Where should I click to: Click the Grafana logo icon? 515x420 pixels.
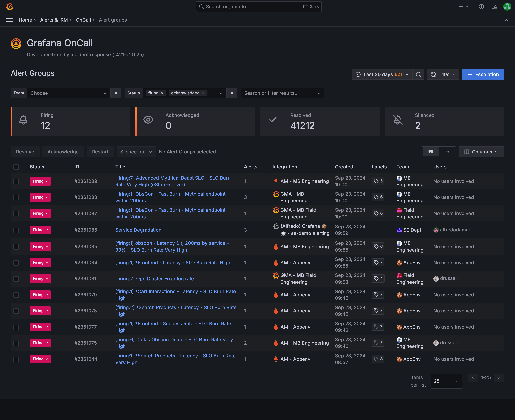pyautogui.click(x=9, y=7)
